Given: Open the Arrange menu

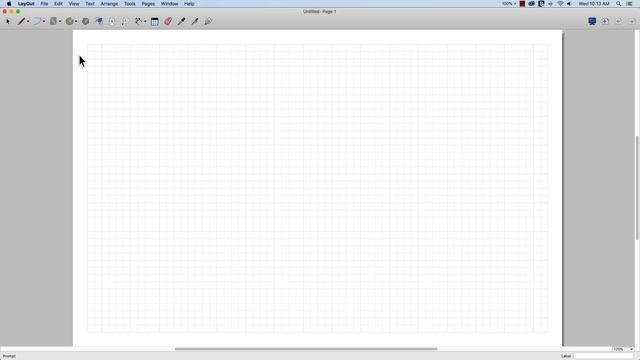Looking at the screenshot, I should click(109, 4).
